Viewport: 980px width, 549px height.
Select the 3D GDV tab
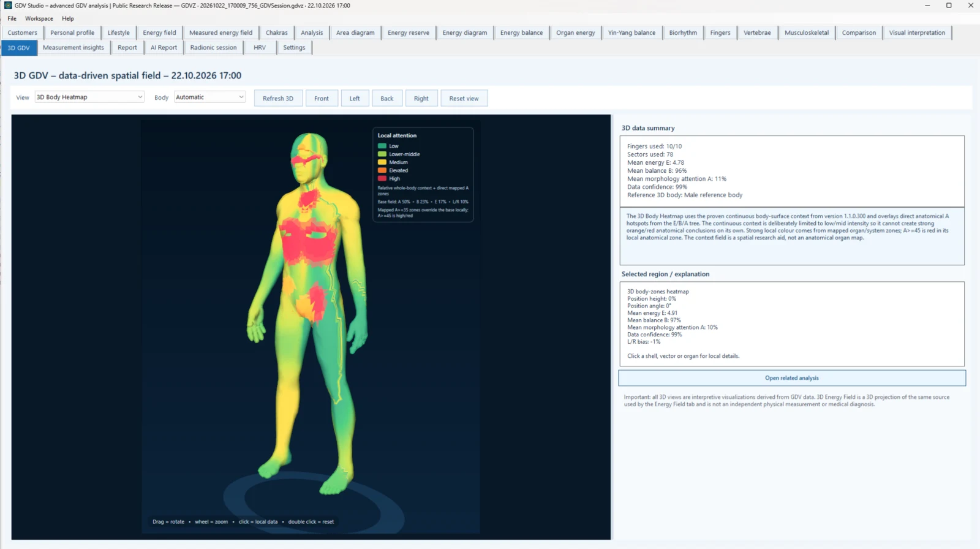click(x=19, y=48)
